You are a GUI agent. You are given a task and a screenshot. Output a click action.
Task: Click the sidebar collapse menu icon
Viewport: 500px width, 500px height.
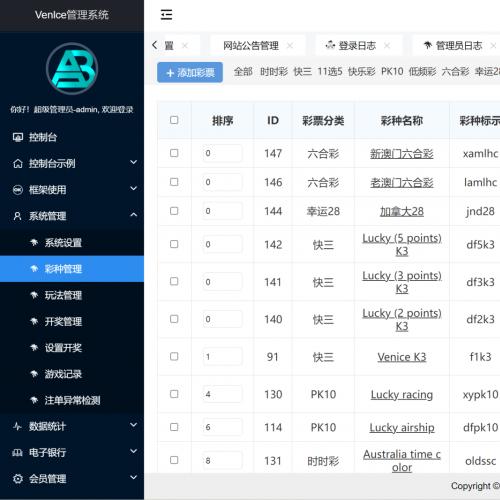(166, 15)
